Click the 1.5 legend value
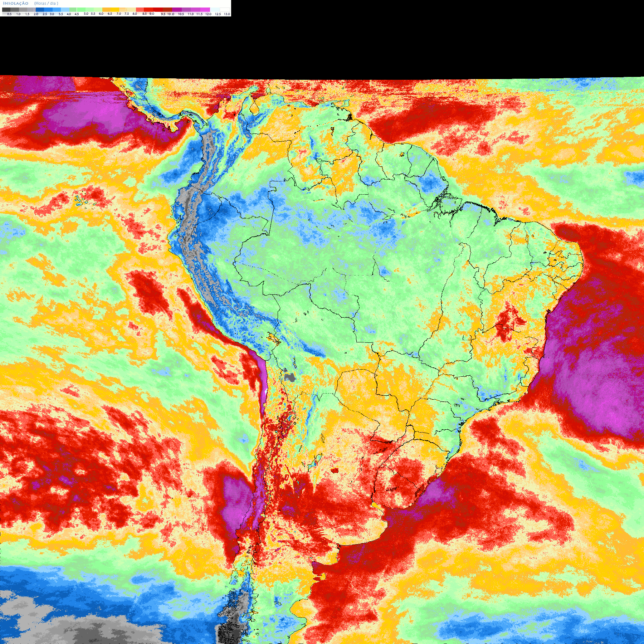 (x=27, y=14)
